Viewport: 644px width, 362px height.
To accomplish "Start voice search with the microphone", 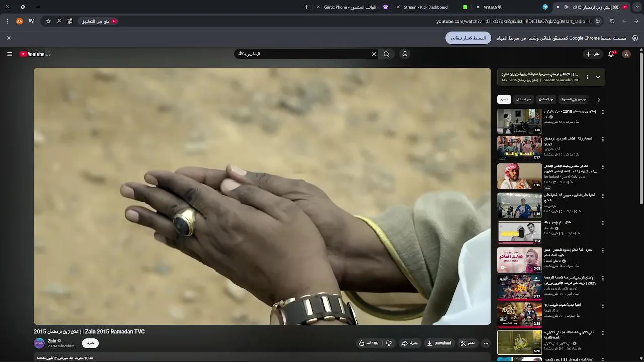I will pyautogui.click(x=405, y=54).
